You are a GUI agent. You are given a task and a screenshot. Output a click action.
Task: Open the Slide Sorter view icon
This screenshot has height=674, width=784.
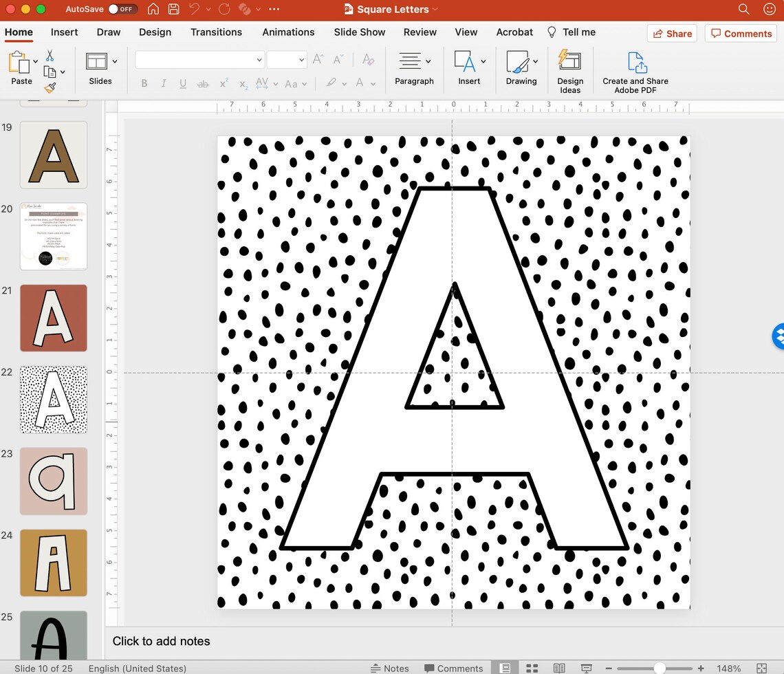tap(532, 668)
